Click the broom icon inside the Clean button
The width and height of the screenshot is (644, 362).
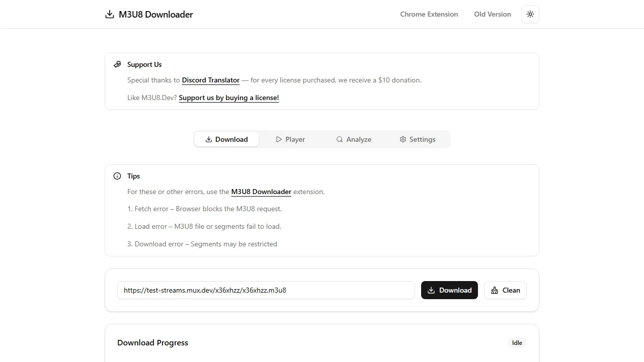(x=494, y=290)
